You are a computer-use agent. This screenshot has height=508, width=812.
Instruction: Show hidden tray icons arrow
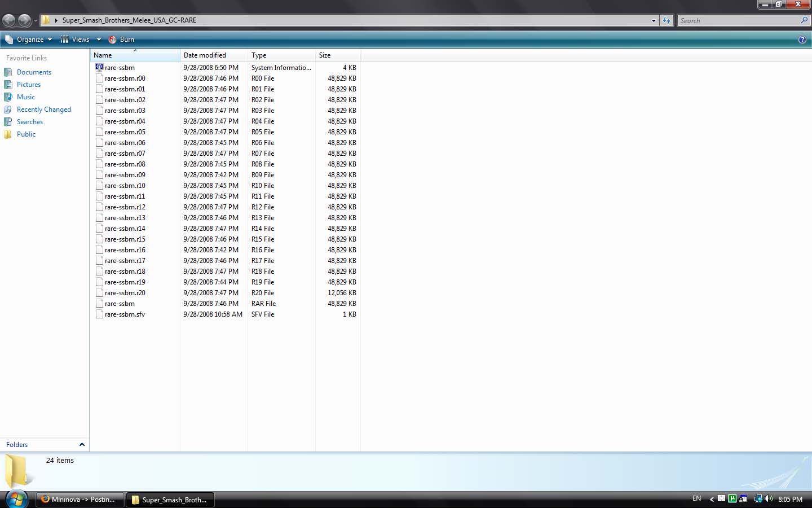pyautogui.click(x=711, y=499)
